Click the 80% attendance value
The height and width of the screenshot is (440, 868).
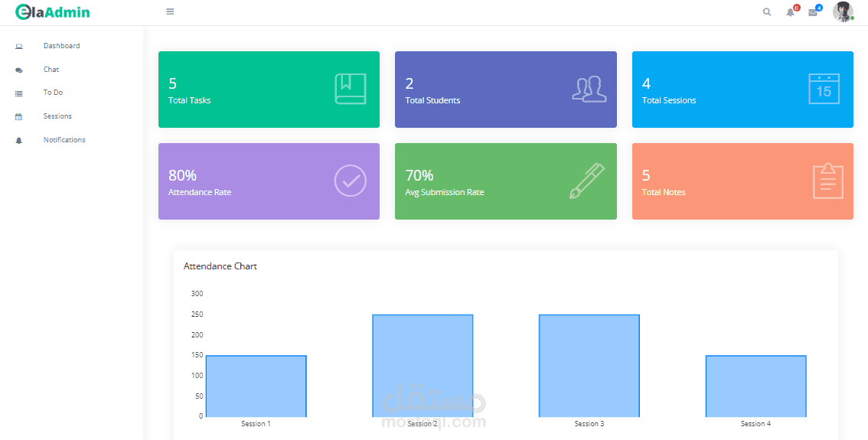[182, 175]
